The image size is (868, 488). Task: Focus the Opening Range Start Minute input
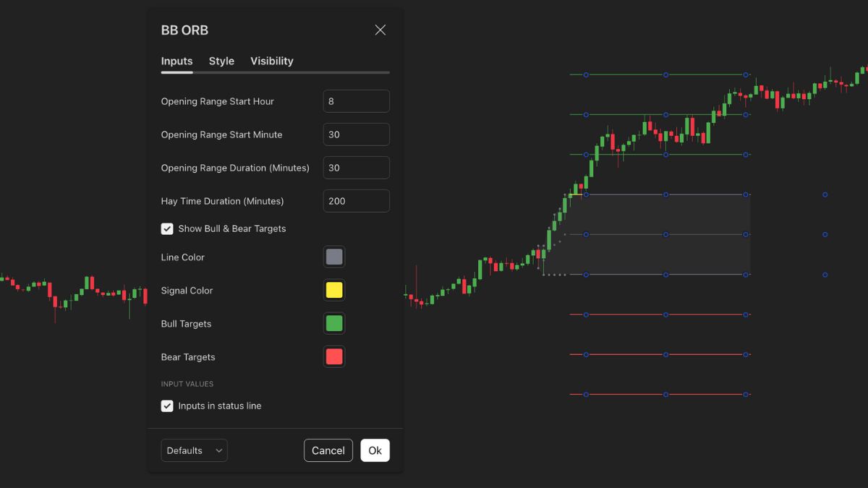point(356,134)
